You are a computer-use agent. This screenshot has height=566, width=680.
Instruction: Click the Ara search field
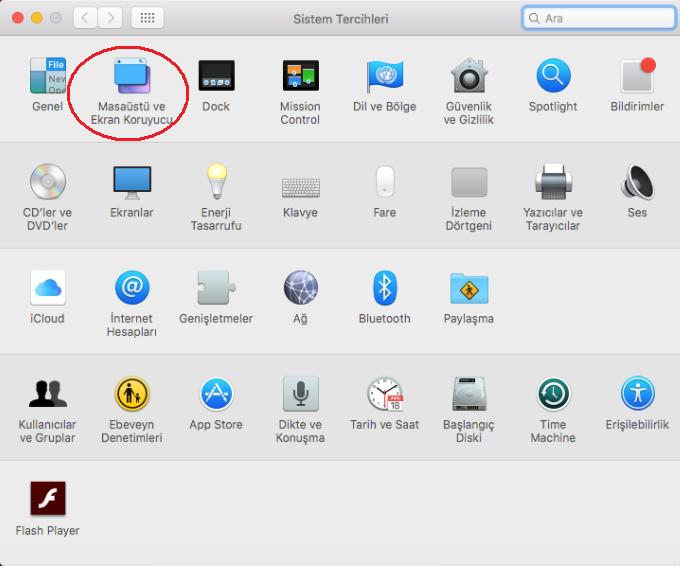600,18
